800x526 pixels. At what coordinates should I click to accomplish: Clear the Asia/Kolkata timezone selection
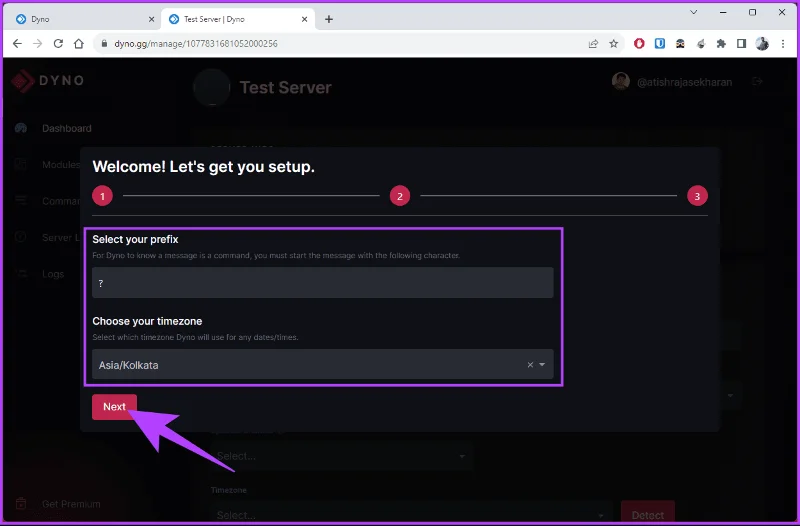click(530, 364)
